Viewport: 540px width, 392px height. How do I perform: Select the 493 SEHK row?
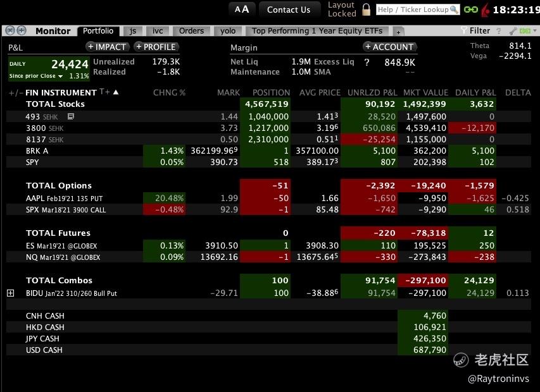coord(268,116)
